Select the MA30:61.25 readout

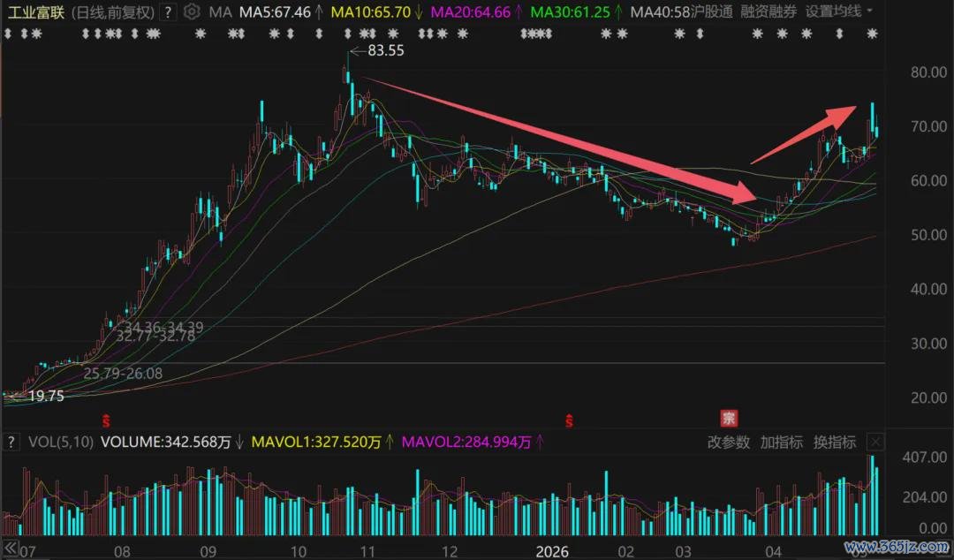570,11
